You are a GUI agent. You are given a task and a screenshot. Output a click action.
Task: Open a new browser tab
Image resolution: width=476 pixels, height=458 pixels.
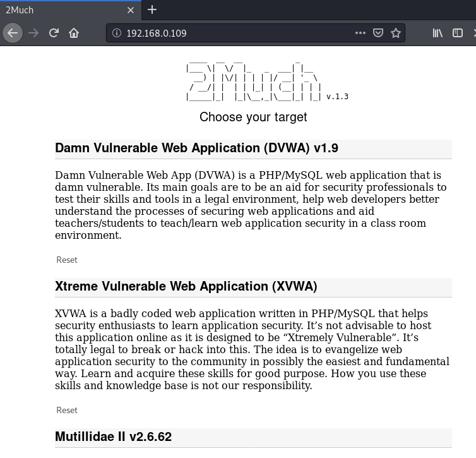[x=152, y=10]
